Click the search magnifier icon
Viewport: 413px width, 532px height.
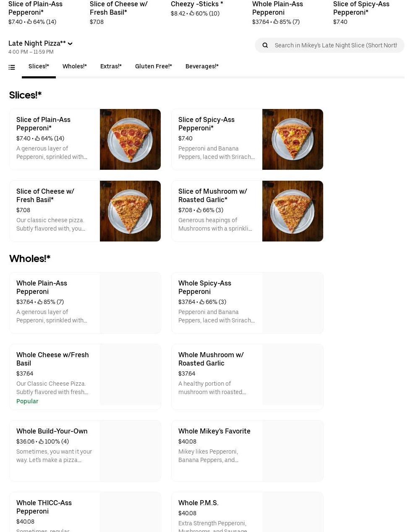click(x=265, y=45)
